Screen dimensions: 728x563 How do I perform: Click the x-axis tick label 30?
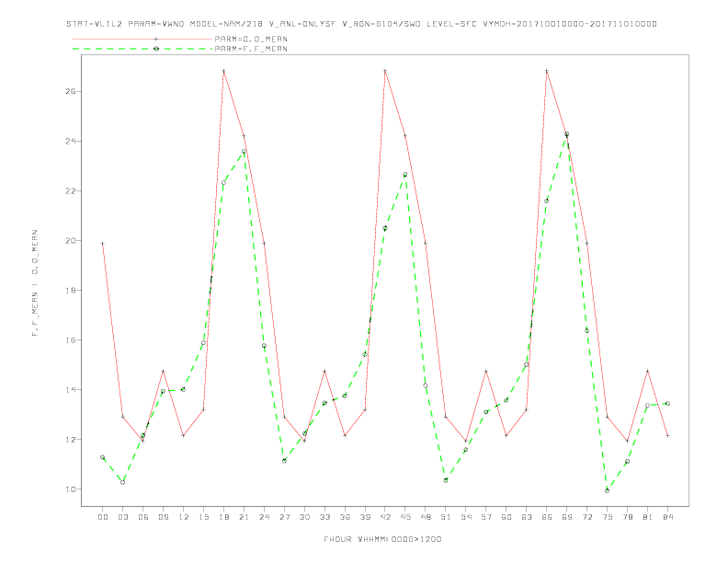click(x=304, y=517)
